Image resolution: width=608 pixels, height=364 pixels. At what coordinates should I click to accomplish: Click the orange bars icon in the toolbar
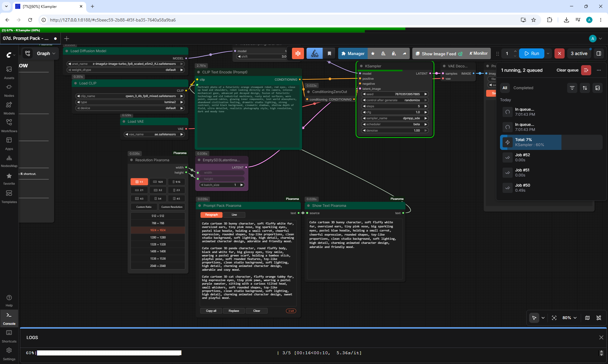[298, 53]
